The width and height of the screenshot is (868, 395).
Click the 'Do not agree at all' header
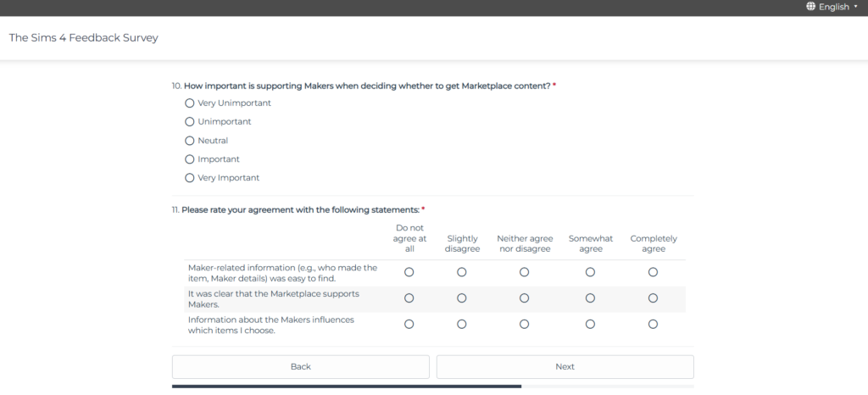click(x=409, y=238)
